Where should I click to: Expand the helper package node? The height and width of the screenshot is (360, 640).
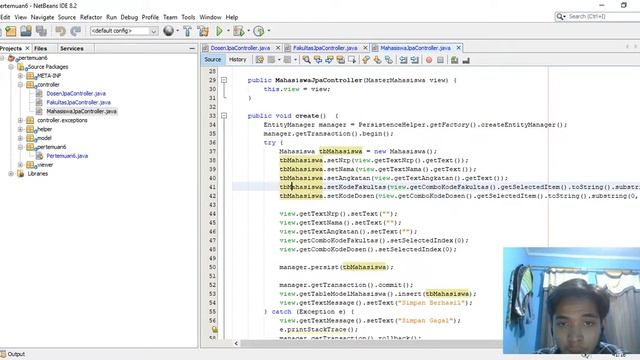pos(20,129)
